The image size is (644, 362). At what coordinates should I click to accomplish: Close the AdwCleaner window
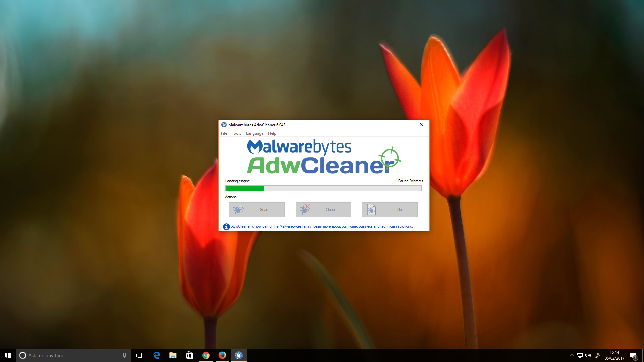pyautogui.click(x=422, y=125)
